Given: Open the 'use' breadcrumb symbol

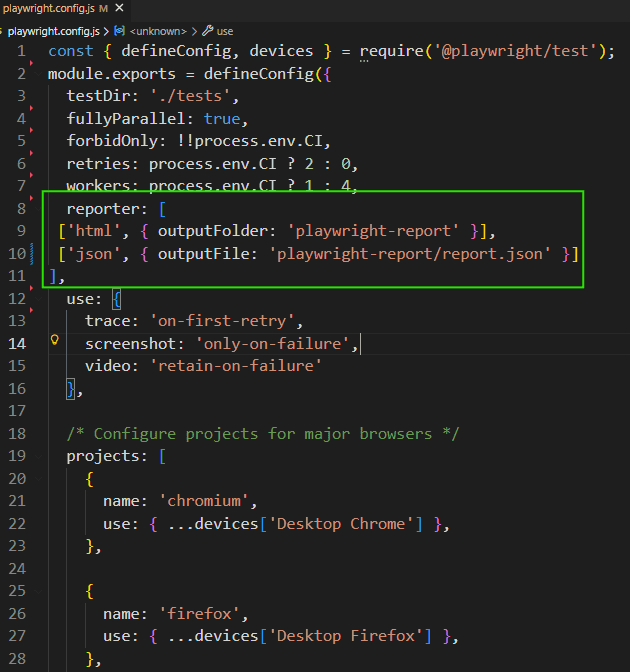Looking at the screenshot, I should pyautogui.click(x=225, y=31).
